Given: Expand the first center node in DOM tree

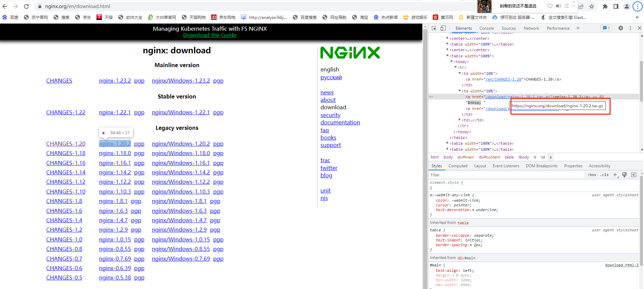Looking at the screenshot, I should coord(448,38).
